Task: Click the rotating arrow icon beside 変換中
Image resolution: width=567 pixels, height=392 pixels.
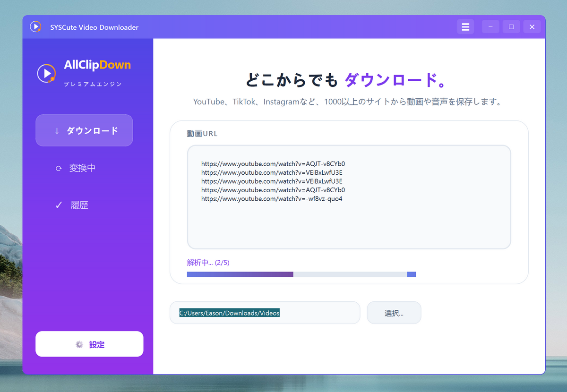Action: coord(59,168)
